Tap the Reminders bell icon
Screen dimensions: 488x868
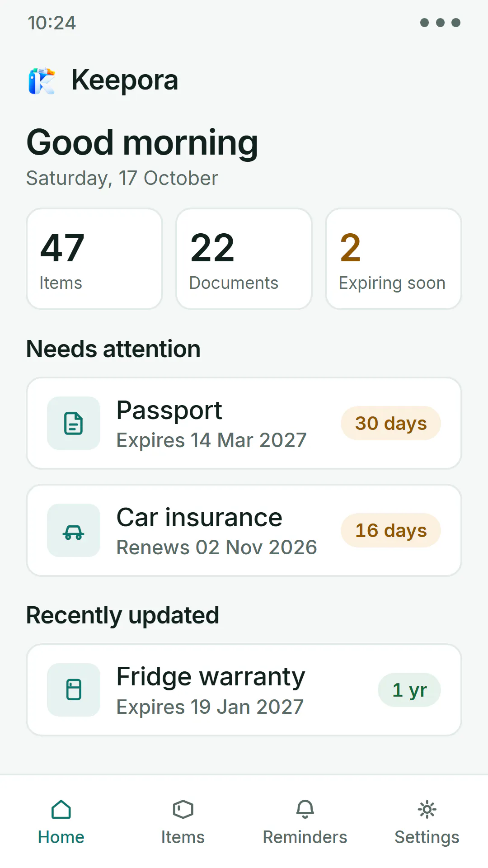click(305, 809)
